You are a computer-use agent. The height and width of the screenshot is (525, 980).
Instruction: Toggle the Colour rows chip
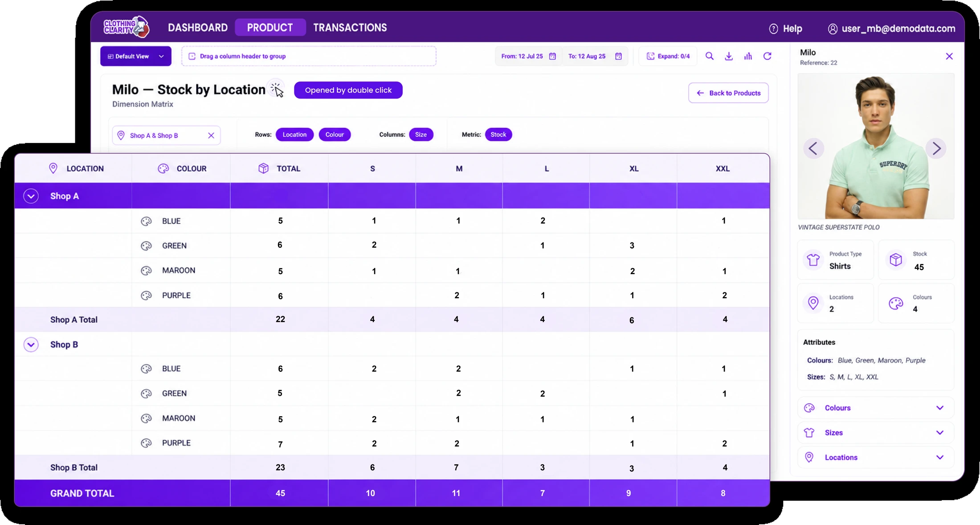coord(335,135)
